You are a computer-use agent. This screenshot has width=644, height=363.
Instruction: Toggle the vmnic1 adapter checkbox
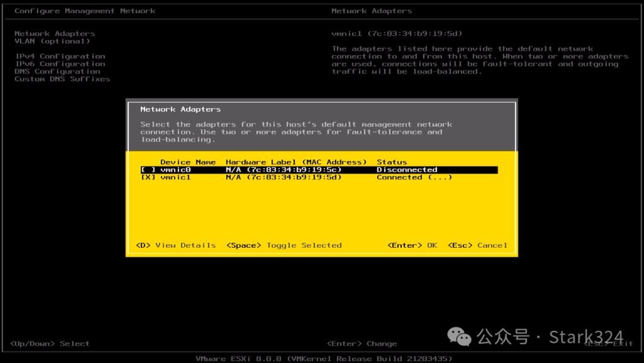point(148,177)
